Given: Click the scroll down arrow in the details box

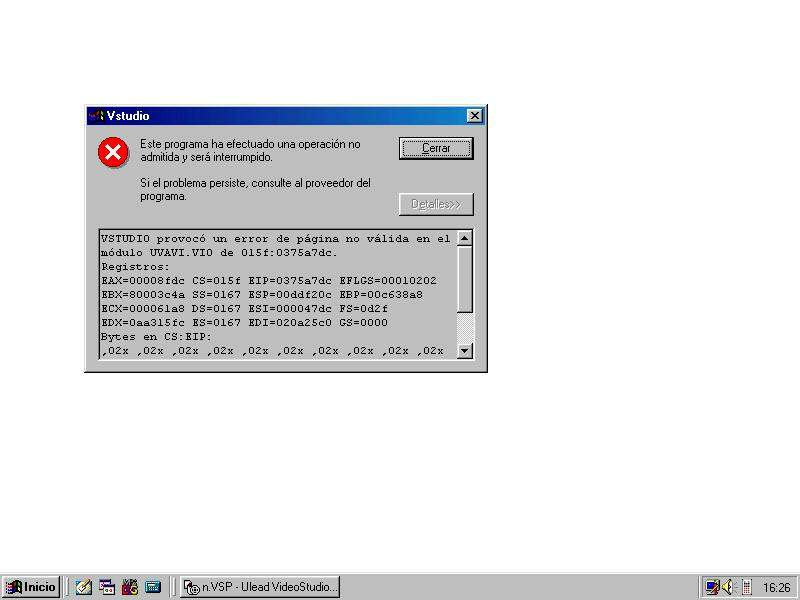Looking at the screenshot, I should 465,351.
